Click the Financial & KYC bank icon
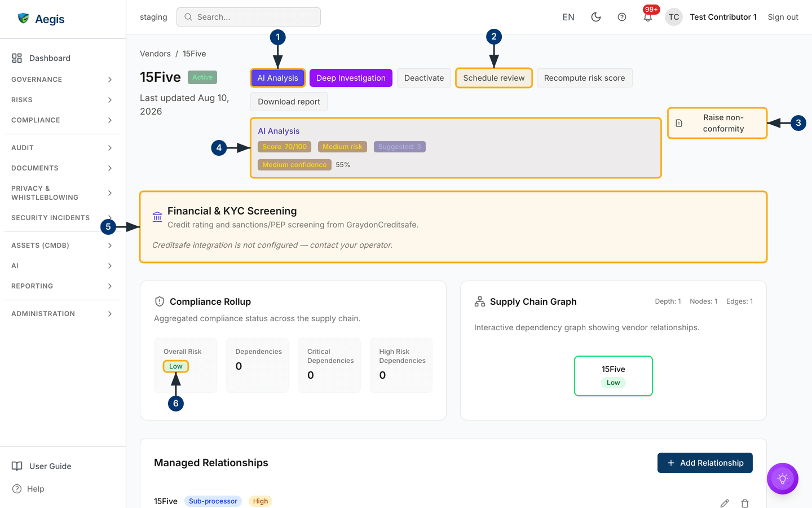 coord(157,217)
